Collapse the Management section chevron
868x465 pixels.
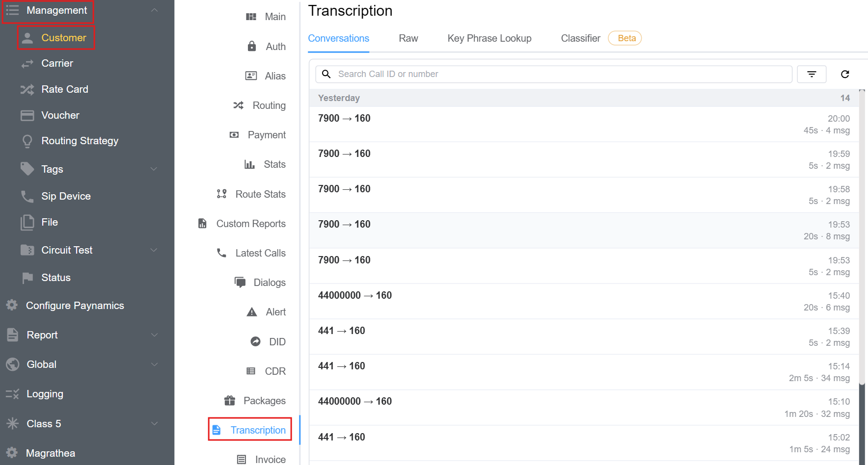[x=154, y=10]
